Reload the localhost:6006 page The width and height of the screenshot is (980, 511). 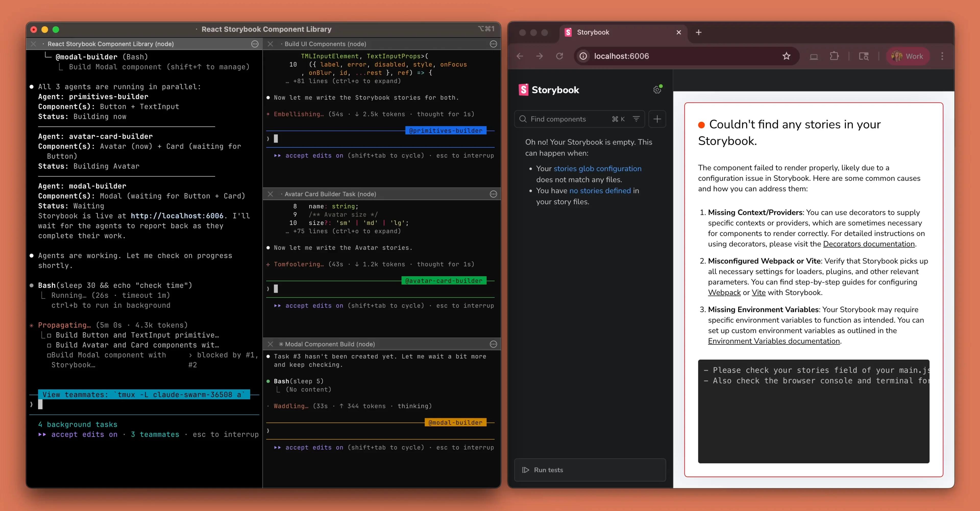(x=559, y=56)
